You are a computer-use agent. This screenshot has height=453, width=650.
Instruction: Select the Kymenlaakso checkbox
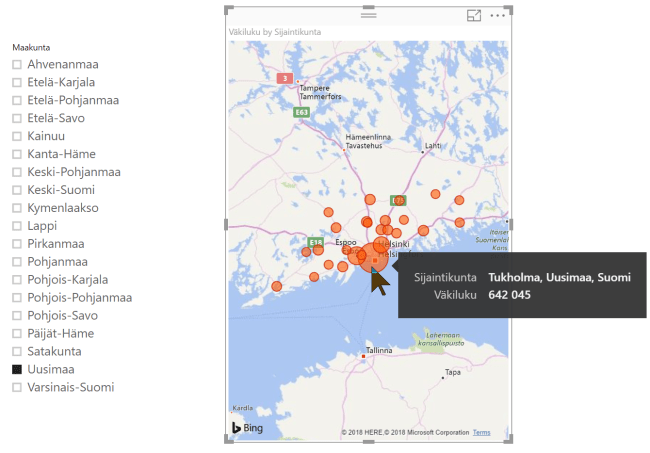[x=17, y=208]
